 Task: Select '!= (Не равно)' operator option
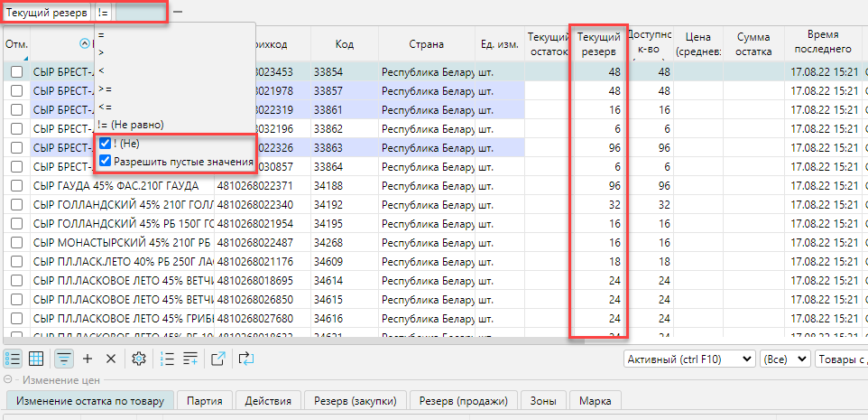(131, 124)
